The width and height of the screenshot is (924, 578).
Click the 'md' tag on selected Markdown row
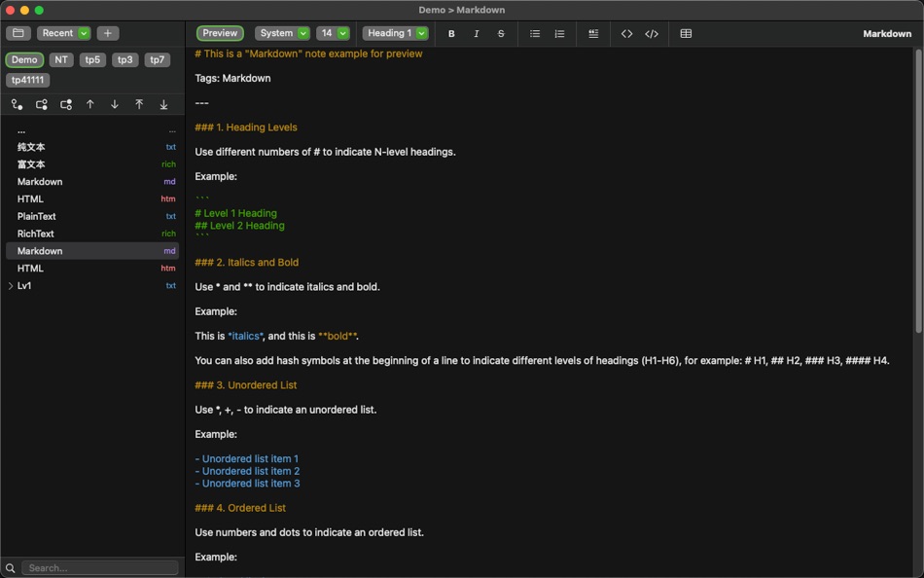pos(169,251)
